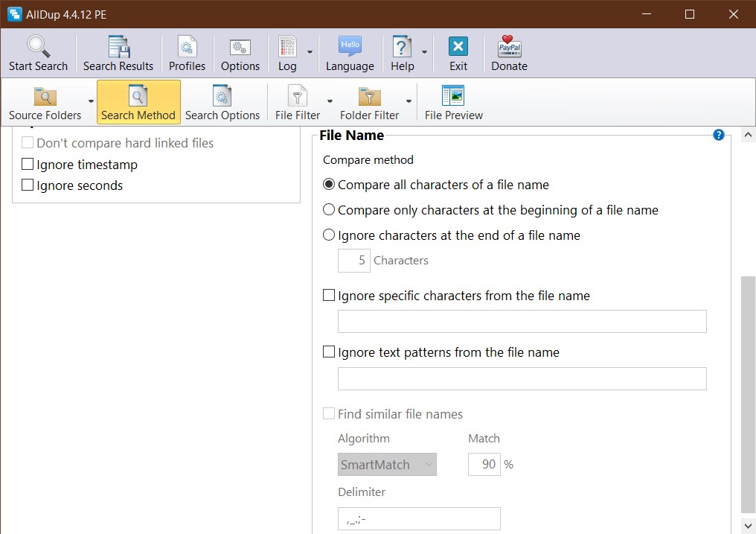Expand the File Filter dropdown arrow
The height and width of the screenshot is (534, 756).
pyautogui.click(x=330, y=101)
